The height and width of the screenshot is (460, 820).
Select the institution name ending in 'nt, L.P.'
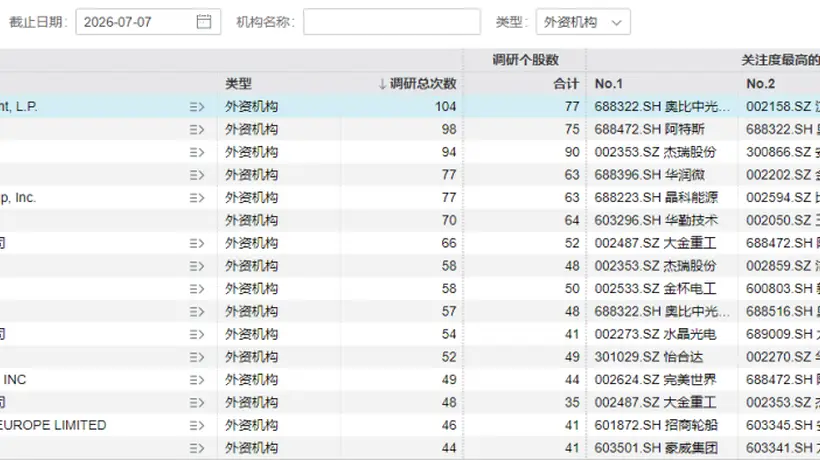coord(18,107)
